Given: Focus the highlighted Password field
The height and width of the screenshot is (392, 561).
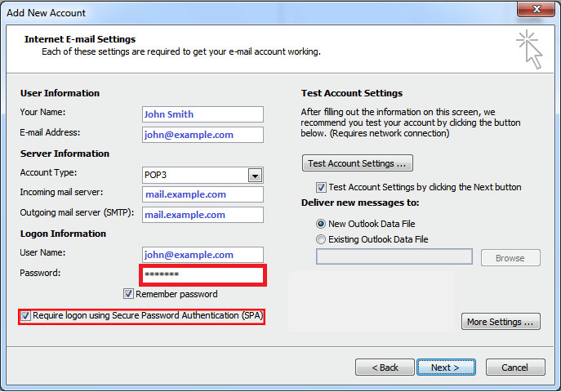Looking at the screenshot, I should (203, 275).
